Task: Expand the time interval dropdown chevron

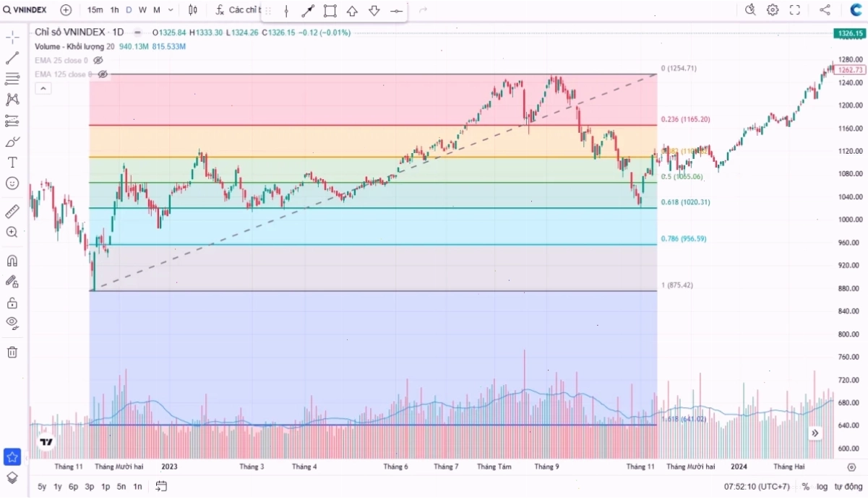Action: click(x=171, y=10)
